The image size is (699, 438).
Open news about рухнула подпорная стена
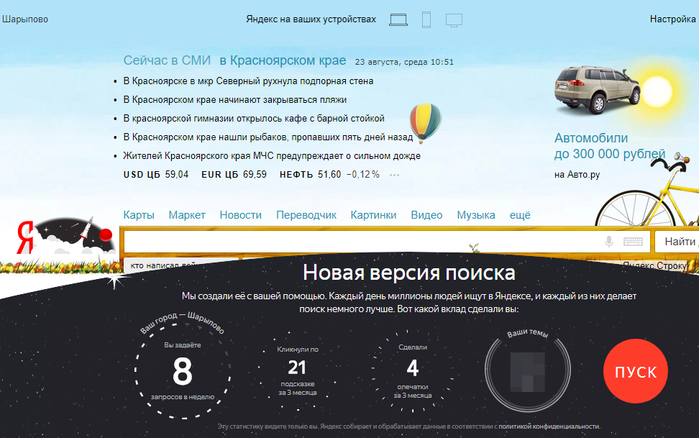click(x=248, y=81)
